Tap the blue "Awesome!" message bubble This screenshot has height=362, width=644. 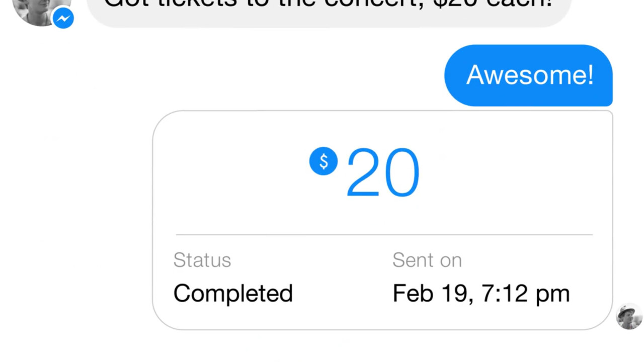528,75
